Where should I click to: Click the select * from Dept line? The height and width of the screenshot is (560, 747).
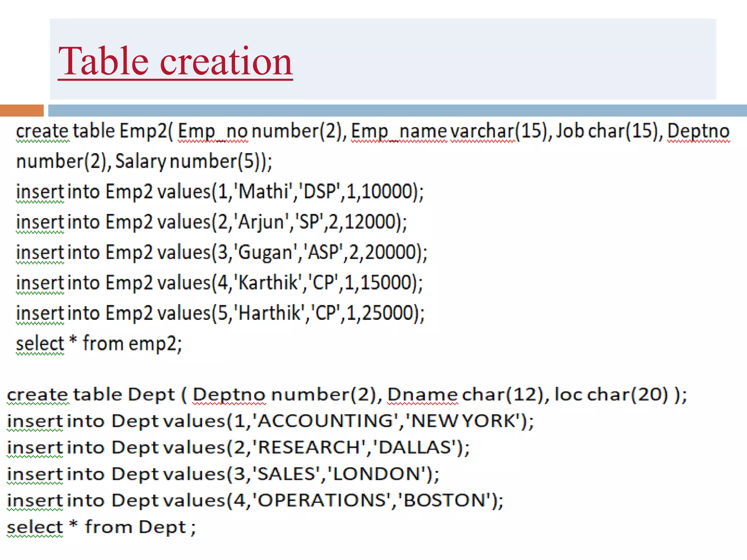[101, 527]
